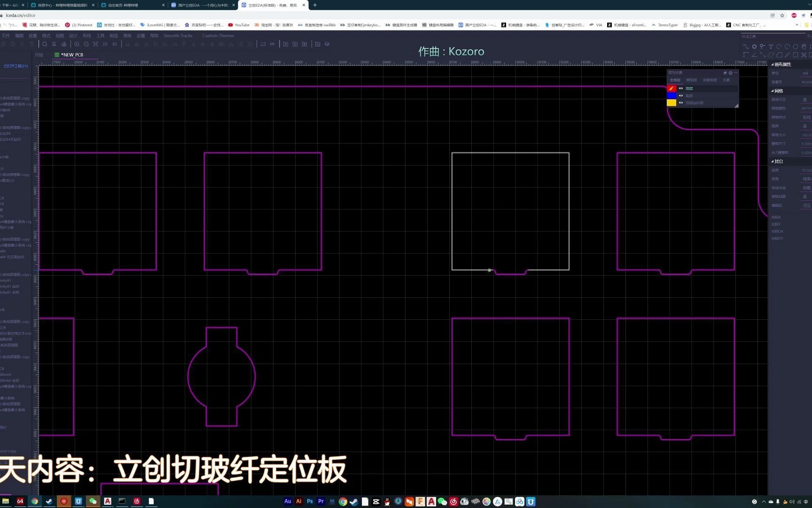
Task: Pin the Layers and Elements panel
Action: point(725,73)
